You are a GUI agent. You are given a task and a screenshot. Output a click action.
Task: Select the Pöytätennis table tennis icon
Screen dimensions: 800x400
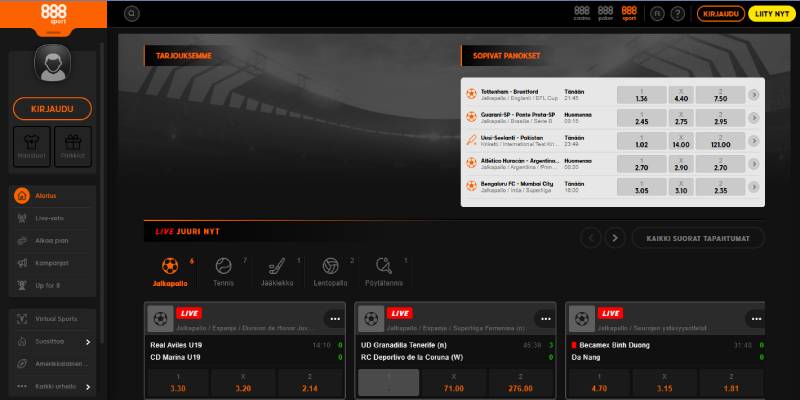[x=384, y=266]
